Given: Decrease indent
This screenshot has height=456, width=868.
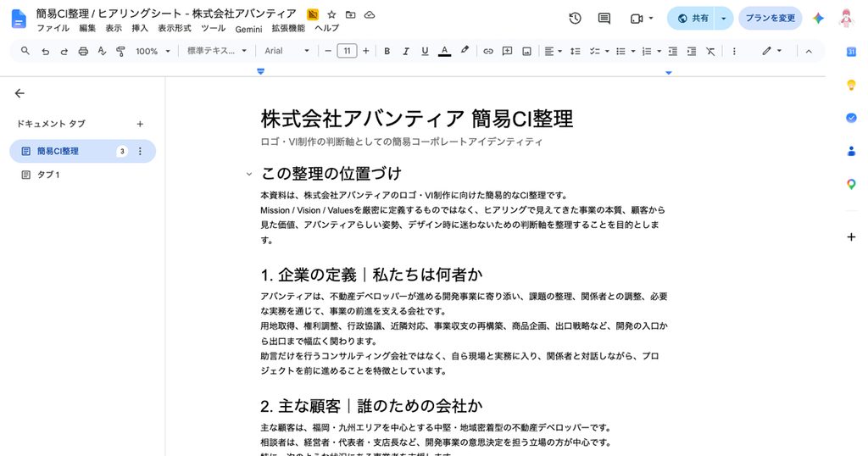Looking at the screenshot, I should tap(672, 51).
